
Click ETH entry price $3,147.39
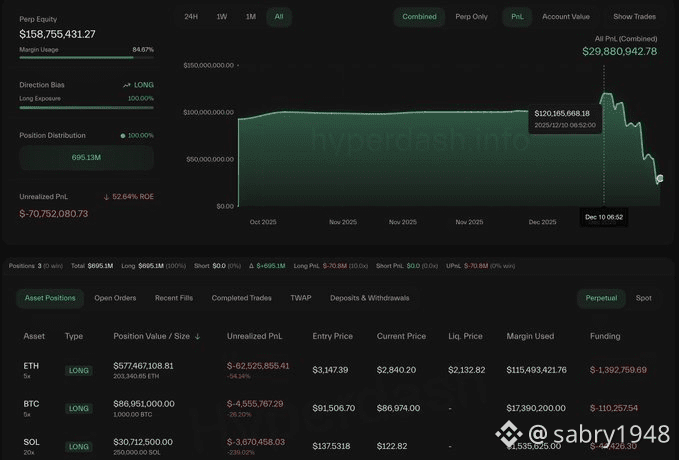tap(330, 370)
